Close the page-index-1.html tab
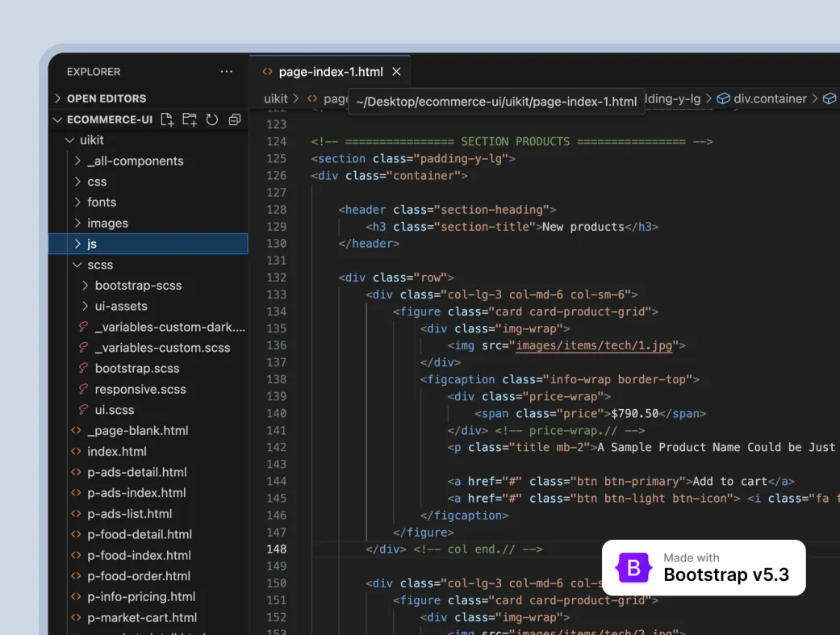 click(396, 72)
